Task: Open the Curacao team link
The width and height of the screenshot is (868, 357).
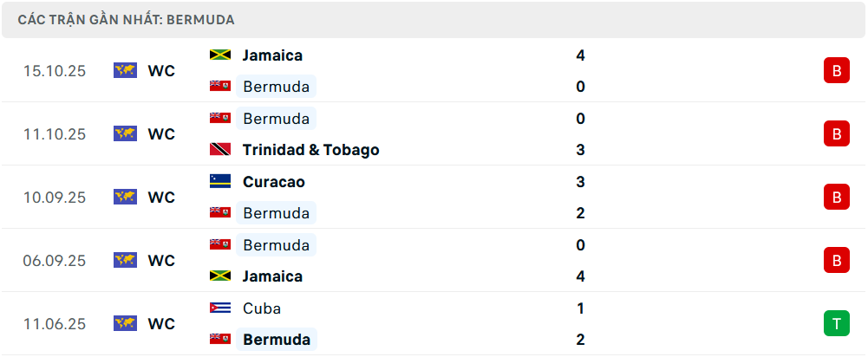Action: point(273,182)
